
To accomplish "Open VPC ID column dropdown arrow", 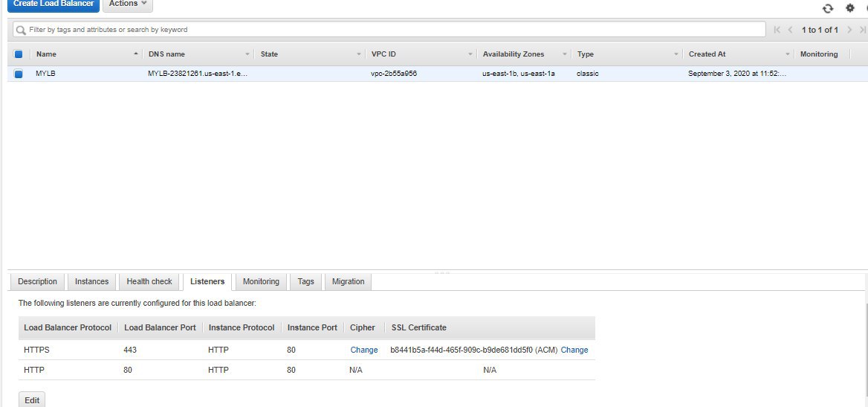I will tap(470, 54).
